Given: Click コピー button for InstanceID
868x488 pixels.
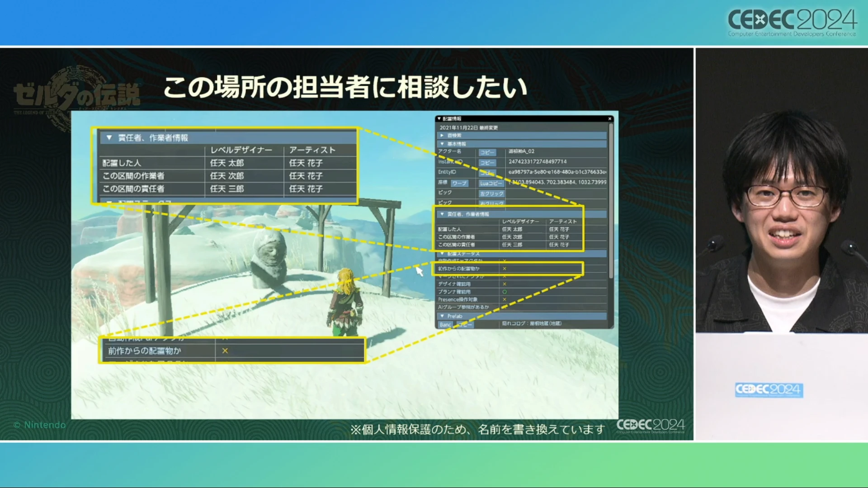Looking at the screenshot, I should pyautogui.click(x=487, y=163).
